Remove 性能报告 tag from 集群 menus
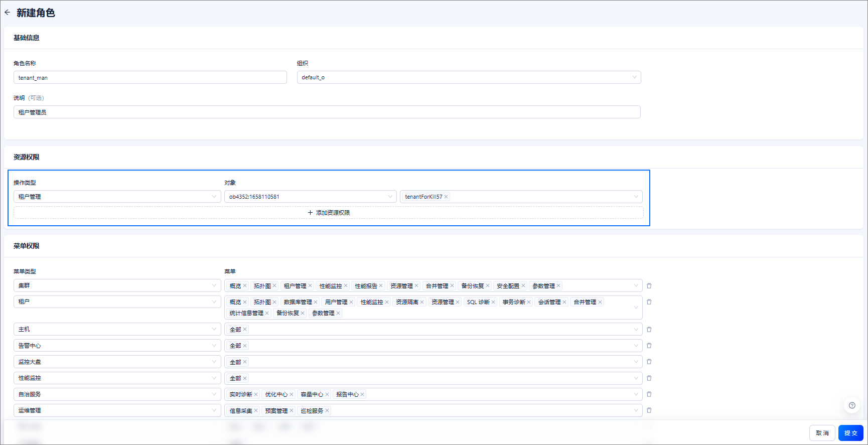Screen dimensions: 868x445 tap(381, 285)
